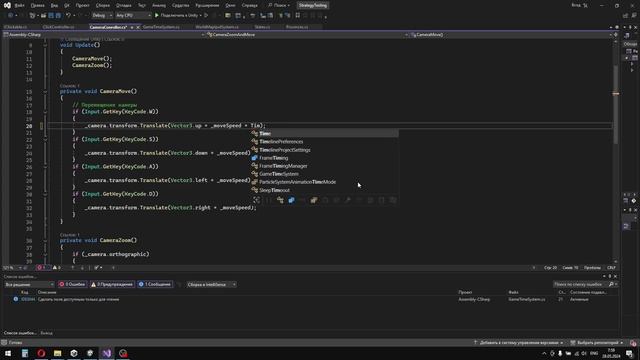Click the Description column header in the error list
The width and height of the screenshot is (640, 360).
point(47,292)
